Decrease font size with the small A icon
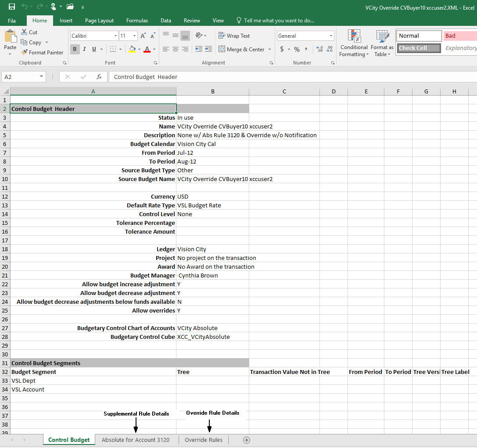Screen dimensions: 477x448 coord(153,36)
